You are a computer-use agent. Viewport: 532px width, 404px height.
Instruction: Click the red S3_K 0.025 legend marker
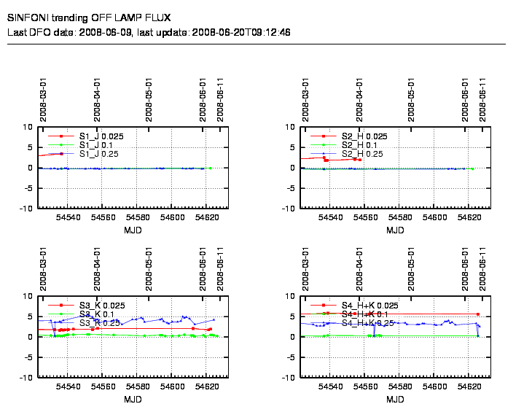point(62,305)
